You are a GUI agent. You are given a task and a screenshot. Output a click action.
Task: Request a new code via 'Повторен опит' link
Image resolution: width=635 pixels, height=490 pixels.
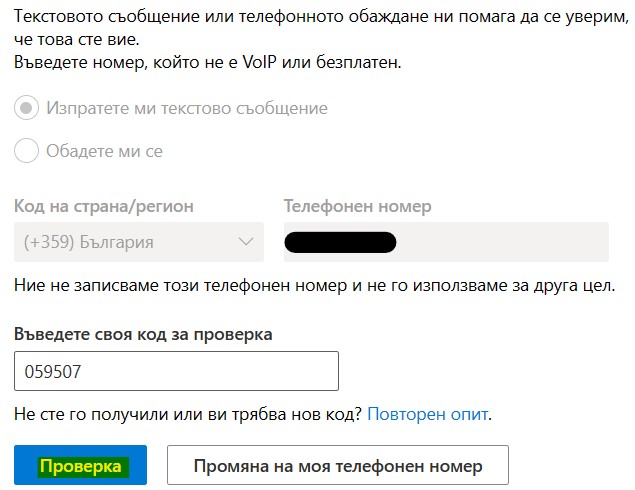tap(428, 413)
